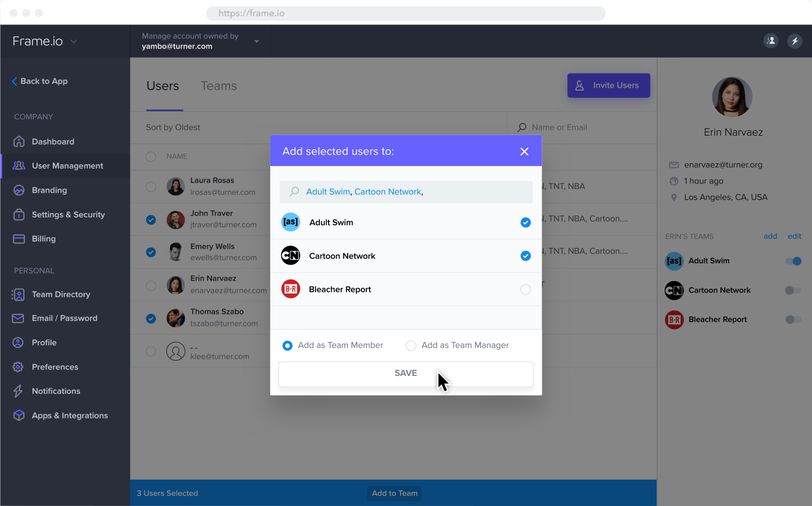This screenshot has height=506, width=812.
Task: Click Laura Rosas's avatar in the user list
Action: (175, 186)
